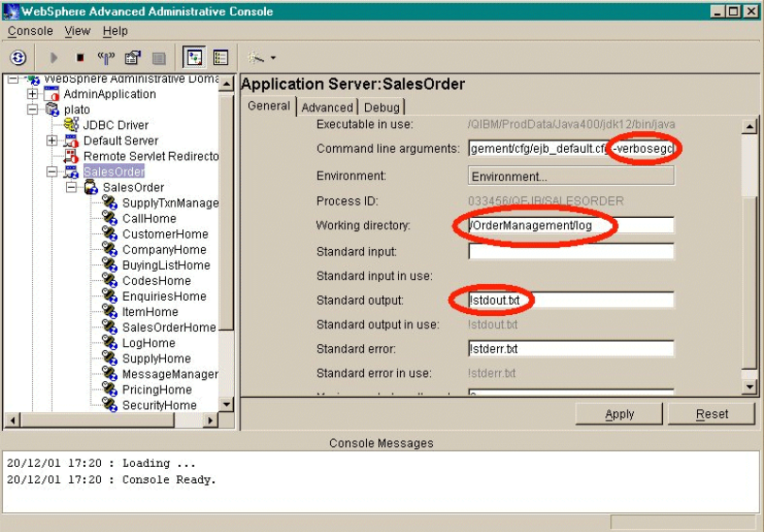
Task: Click the Stop toolbar icon
Action: [x=80, y=58]
